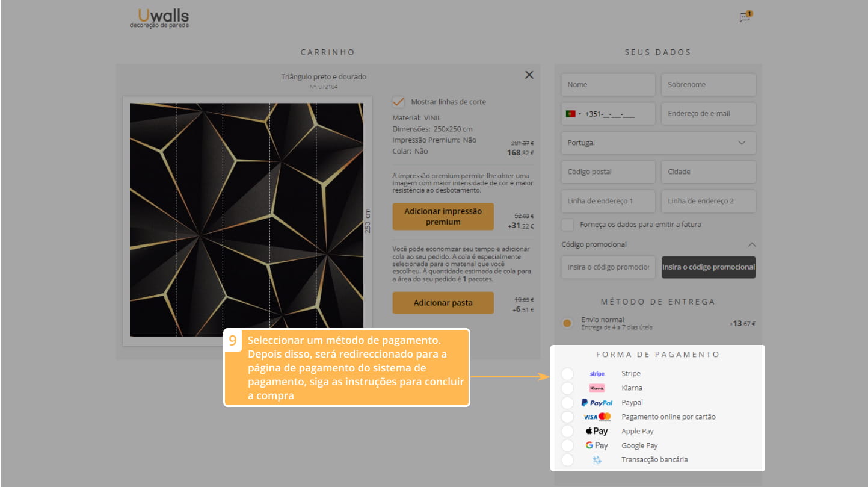Collapse the Código promocional section

pyautogui.click(x=751, y=245)
